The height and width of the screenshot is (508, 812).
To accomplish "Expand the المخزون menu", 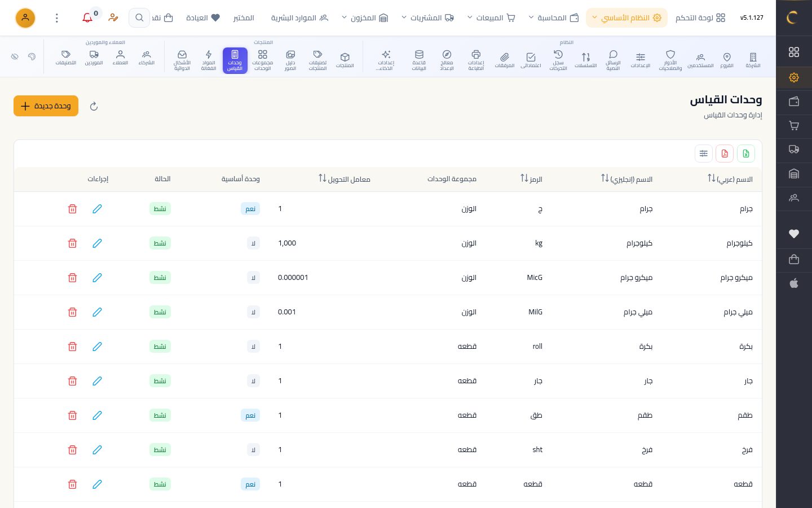I will point(365,18).
